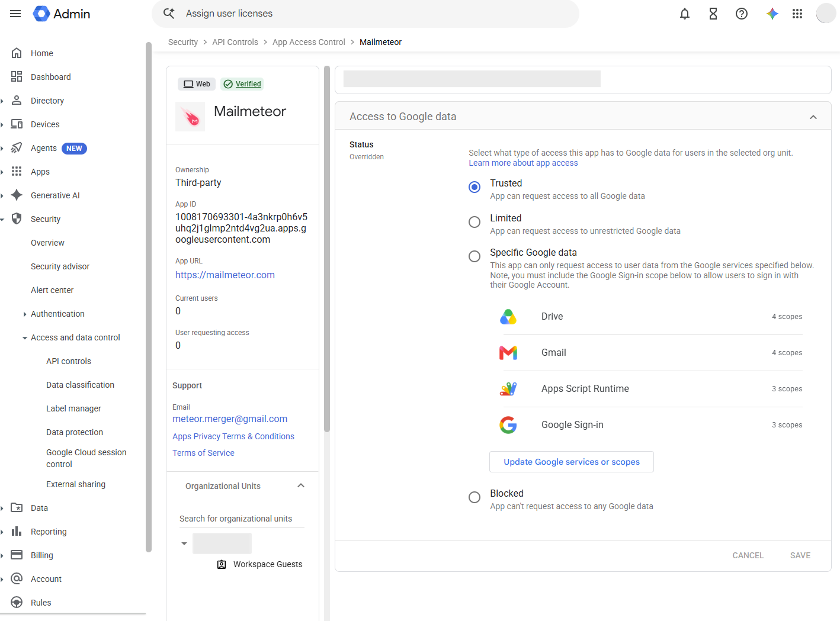840x621 pixels.
Task: Go to App Access Control breadcrumb
Action: tap(309, 42)
